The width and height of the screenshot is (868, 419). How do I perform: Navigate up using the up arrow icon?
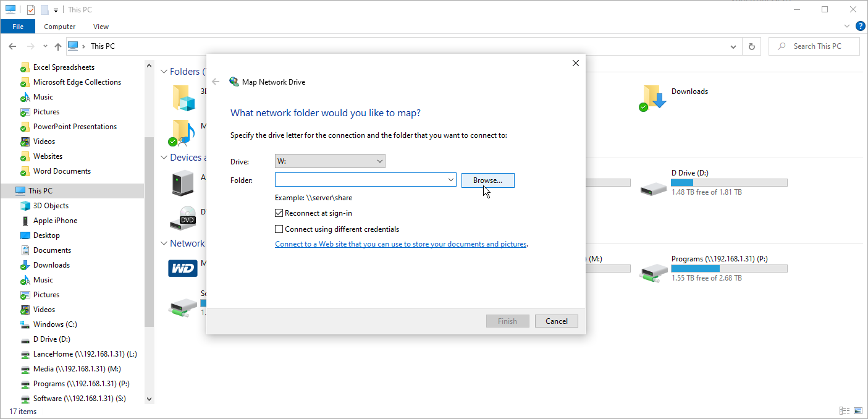pyautogui.click(x=57, y=46)
